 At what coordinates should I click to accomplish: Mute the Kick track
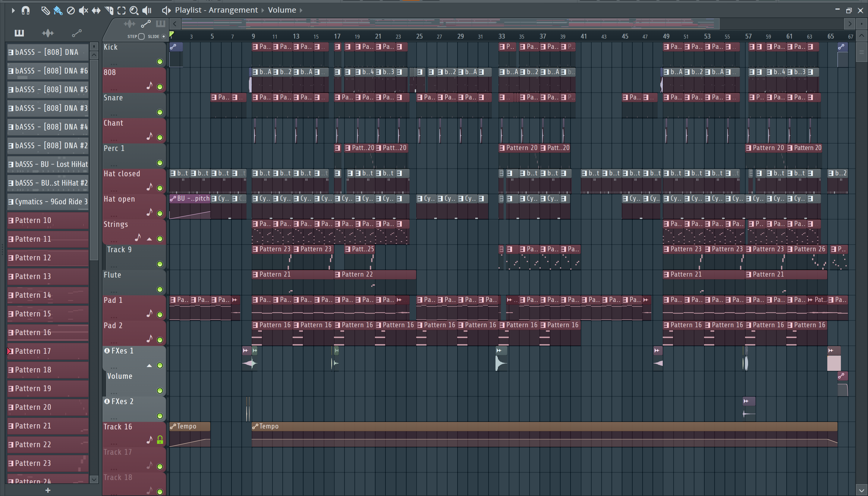[160, 62]
